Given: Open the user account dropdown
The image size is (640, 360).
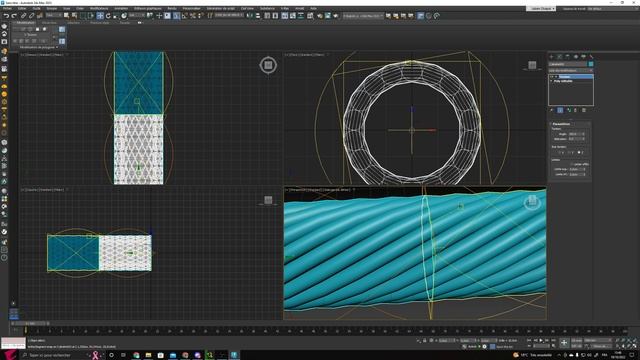Looking at the screenshot, I should (x=541, y=9).
